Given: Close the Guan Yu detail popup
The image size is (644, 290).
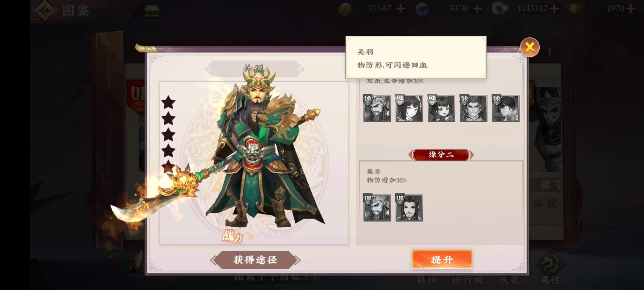Looking at the screenshot, I should [530, 47].
